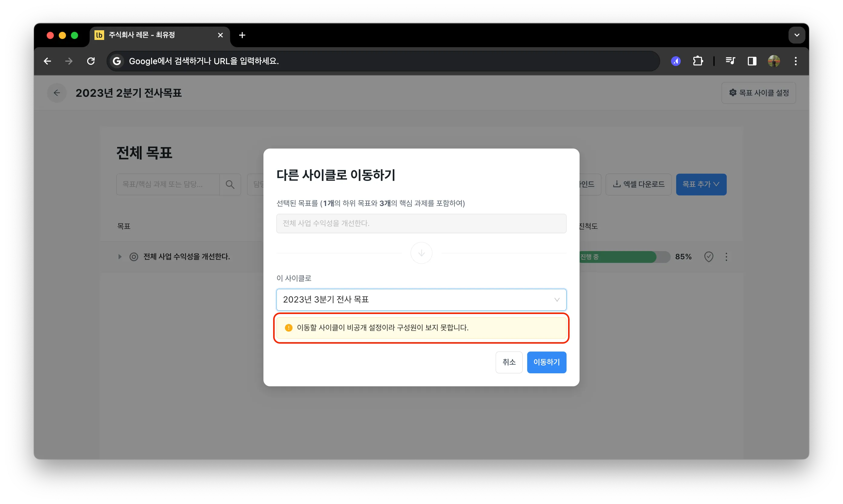Viewport: 843px width, 504px height.
Task: Focus the 목표/핵심 과제 search field
Action: tap(168, 185)
